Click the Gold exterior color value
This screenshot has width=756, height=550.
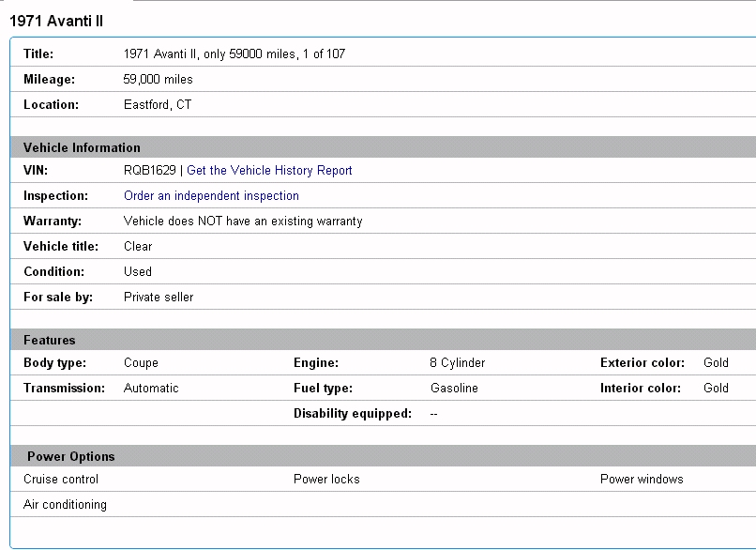716,363
